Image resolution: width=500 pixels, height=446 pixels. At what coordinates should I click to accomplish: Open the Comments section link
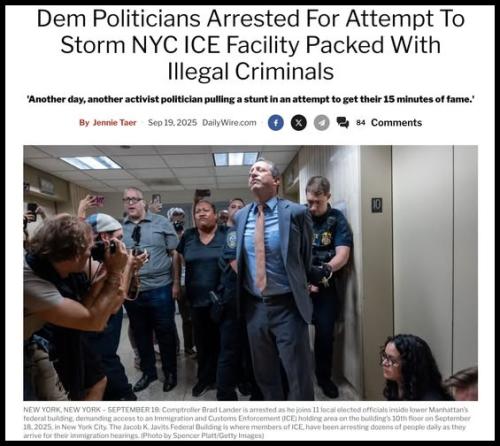point(396,123)
